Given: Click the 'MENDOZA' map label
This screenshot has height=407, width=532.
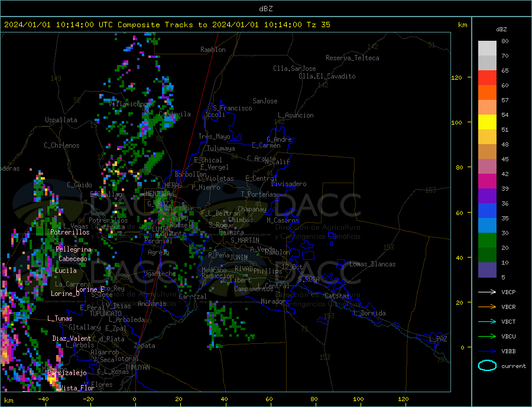Looking at the screenshot, I should click(x=158, y=194).
